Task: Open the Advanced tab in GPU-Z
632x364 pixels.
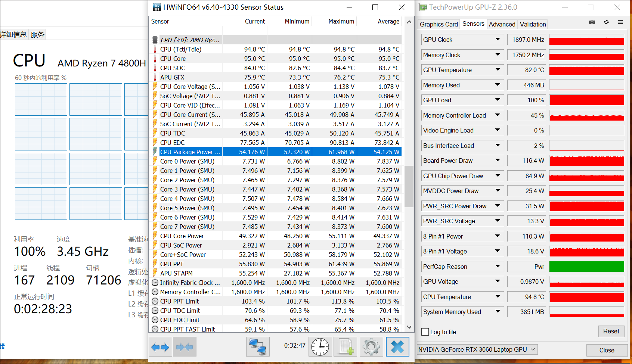Action: click(x=502, y=24)
